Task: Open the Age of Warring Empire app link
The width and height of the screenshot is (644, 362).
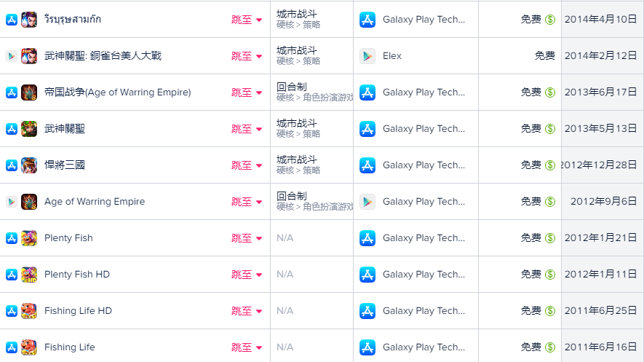Action: 95,202
